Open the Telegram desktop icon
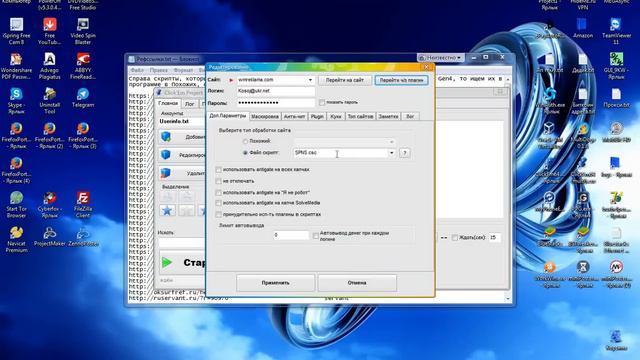This screenshot has height=360, width=640. (83, 98)
